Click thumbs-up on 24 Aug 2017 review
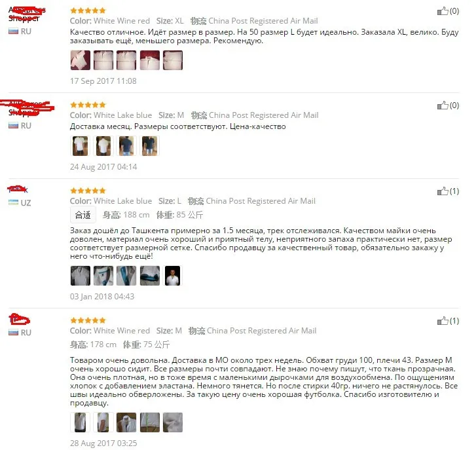The image size is (476, 450). (x=443, y=105)
